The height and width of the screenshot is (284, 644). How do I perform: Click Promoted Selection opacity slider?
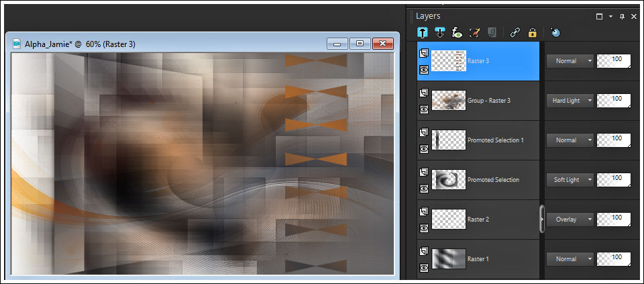tap(614, 180)
